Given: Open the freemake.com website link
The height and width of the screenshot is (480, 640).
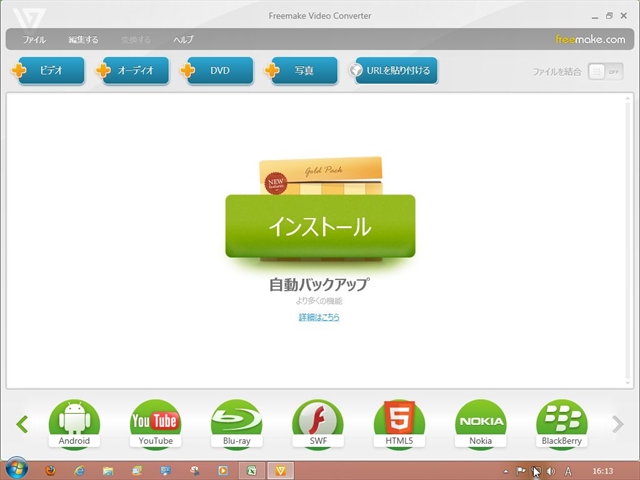Looking at the screenshot, I should click(589, 40).
